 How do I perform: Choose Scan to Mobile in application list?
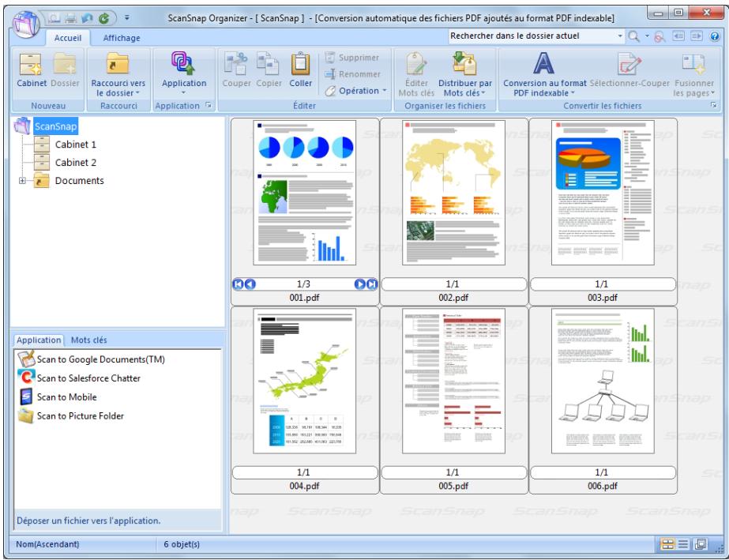pos(62,397)
